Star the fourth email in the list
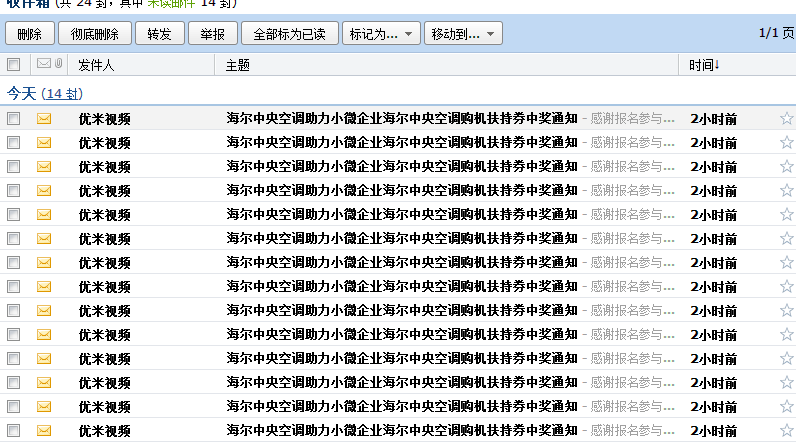This screenshot has height=448, width=796. [786, 190]
